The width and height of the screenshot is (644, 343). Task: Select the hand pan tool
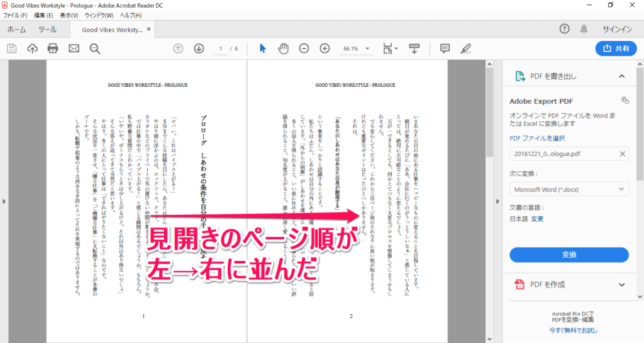(x=283, y=48)
